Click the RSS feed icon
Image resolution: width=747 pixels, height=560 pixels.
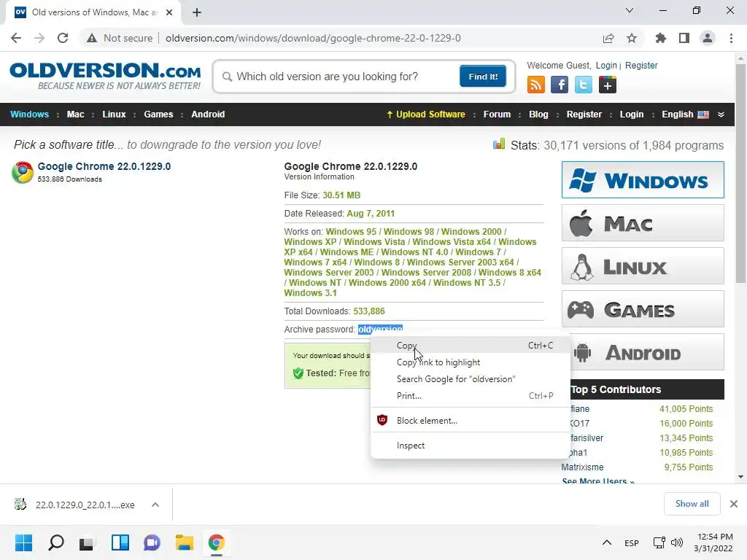click(x=536, y=85)
